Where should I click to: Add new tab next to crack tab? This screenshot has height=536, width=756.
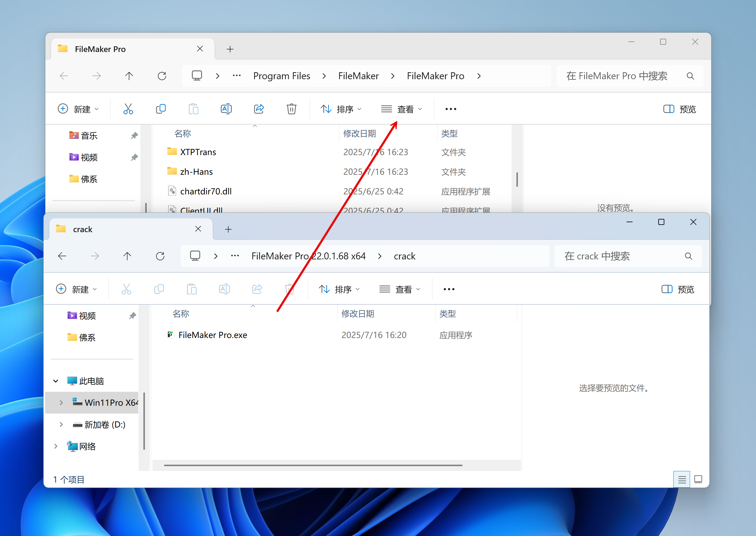pyautogui.click(x=228, y=229)
